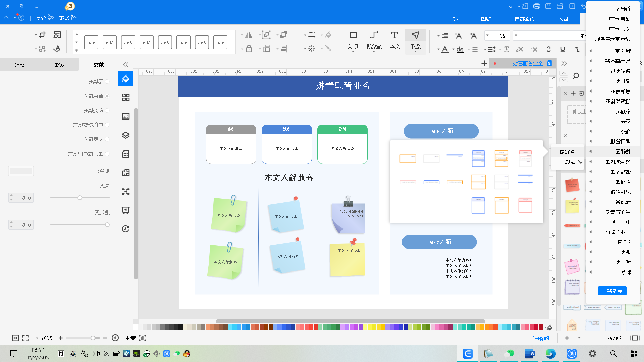Select the 图案填充 radio option
Viewport: 644px width, 362px height.
[x=107, y=139]
